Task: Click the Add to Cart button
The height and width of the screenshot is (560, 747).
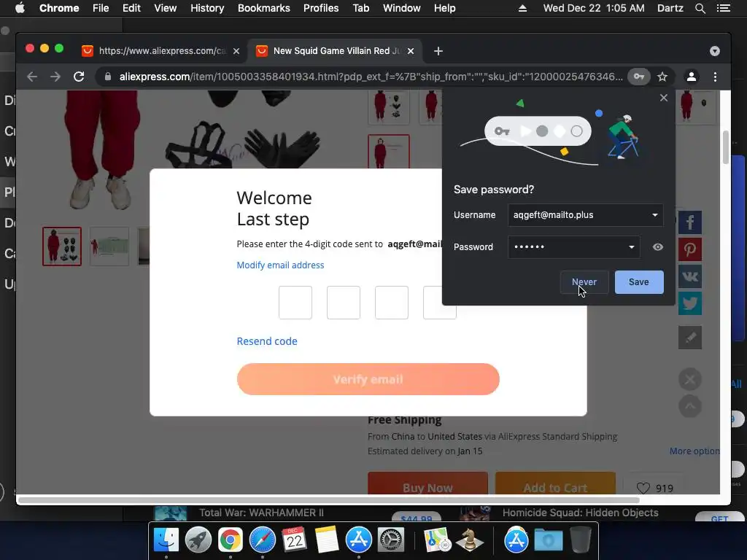Action: pos(555,484)
